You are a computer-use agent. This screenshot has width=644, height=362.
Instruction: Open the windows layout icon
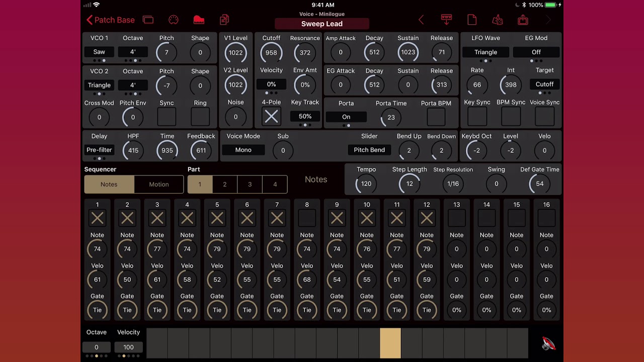(x=148, y=20)
